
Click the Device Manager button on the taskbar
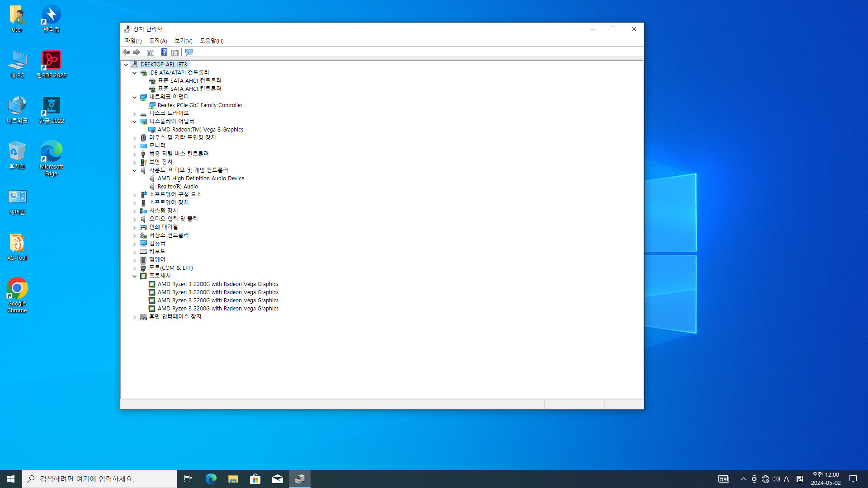tap(300, 479)
